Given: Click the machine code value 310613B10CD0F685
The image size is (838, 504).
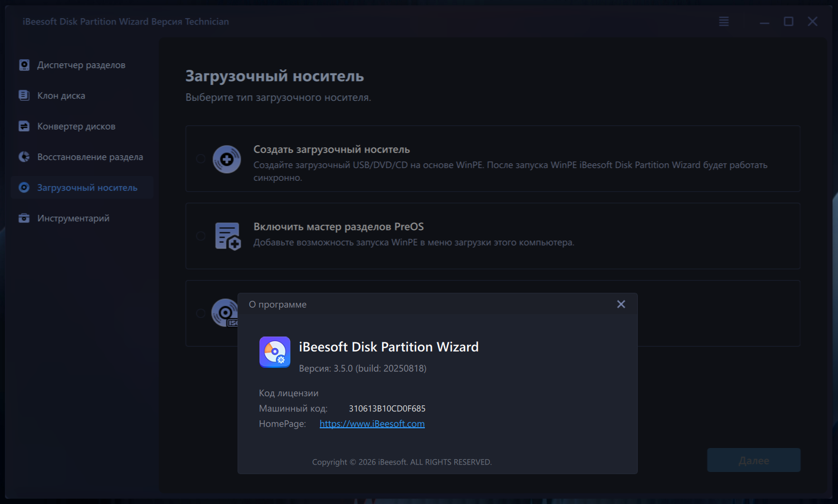Looking at the screenshot, I should (387, 409).
